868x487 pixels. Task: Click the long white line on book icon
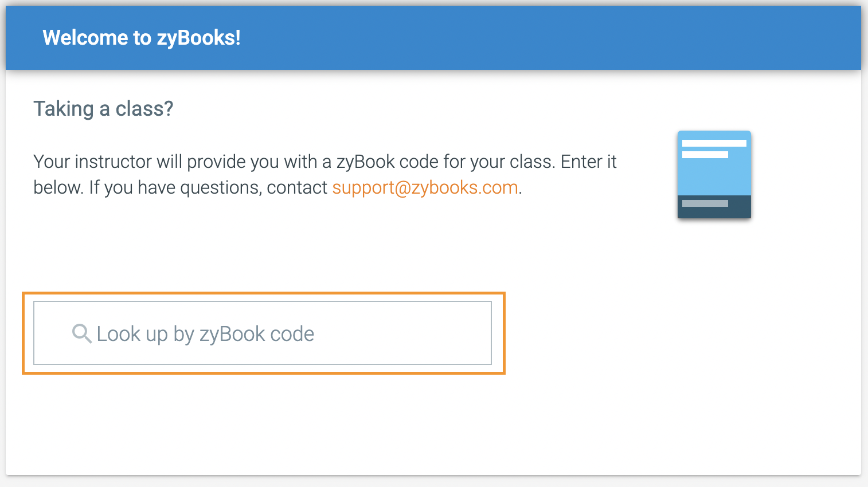[x=714, y=143]
